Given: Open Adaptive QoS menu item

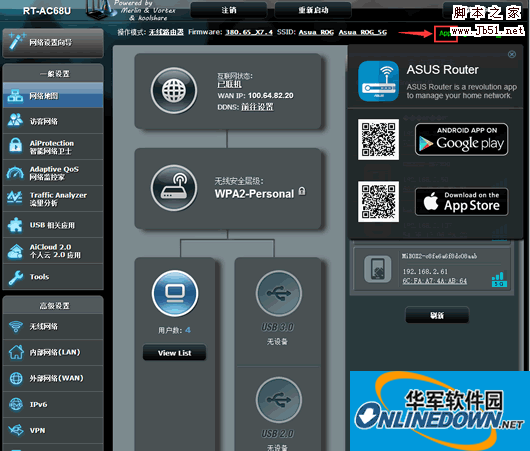Looking at the screenshot, I should pos(53,173).
